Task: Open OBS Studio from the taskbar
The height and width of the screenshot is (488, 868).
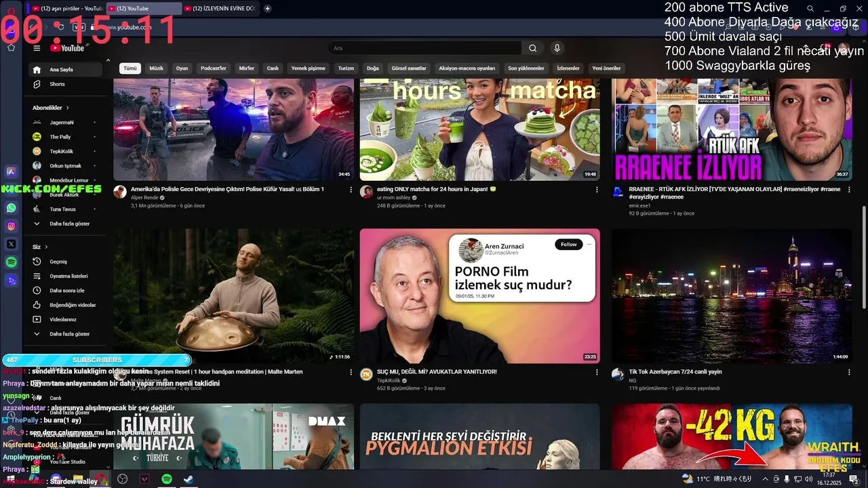Action: coord(122,479)
